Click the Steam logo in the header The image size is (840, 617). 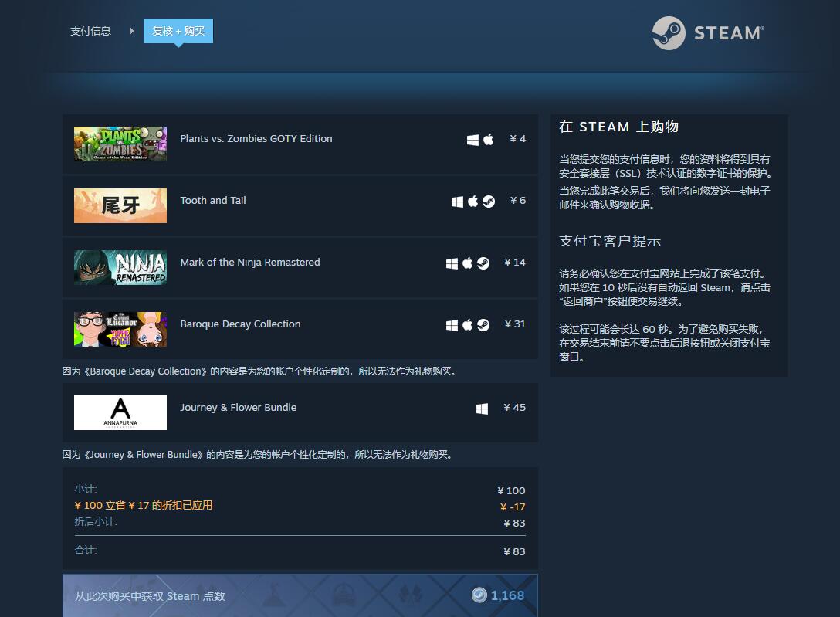pyautogui.click(x=708, y=32)
